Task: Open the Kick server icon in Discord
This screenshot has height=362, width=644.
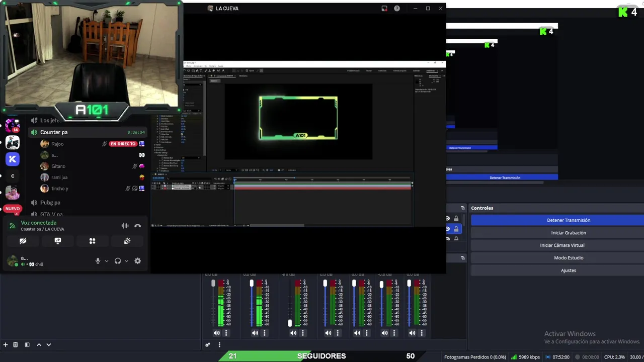Action: pyautogui.click(x=13, y=159)
